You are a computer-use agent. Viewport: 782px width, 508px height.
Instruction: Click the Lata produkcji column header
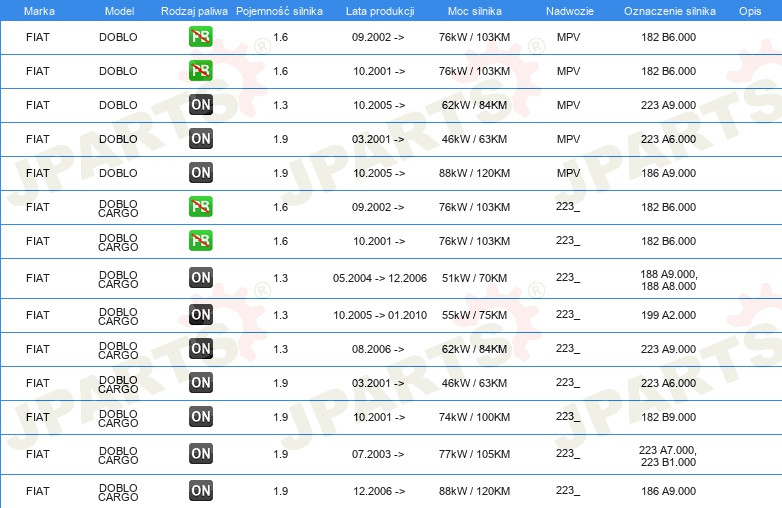[x=380, y=11]
